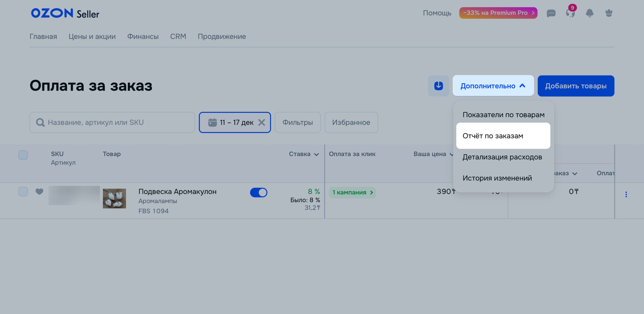Choose Детализация расходов from the menu

click(x=502, y=157)
